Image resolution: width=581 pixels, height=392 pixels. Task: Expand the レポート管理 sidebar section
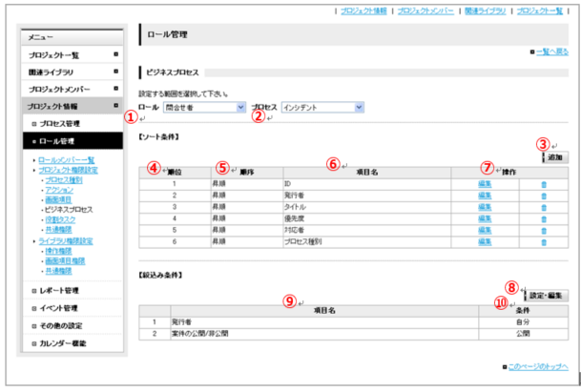click(x=73, y=291)
